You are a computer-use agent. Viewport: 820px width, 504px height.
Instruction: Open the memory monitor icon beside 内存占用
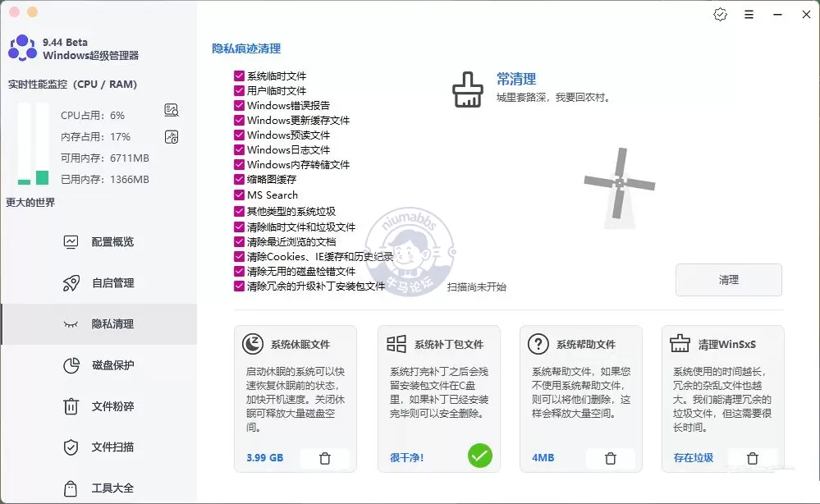(172, 137)
